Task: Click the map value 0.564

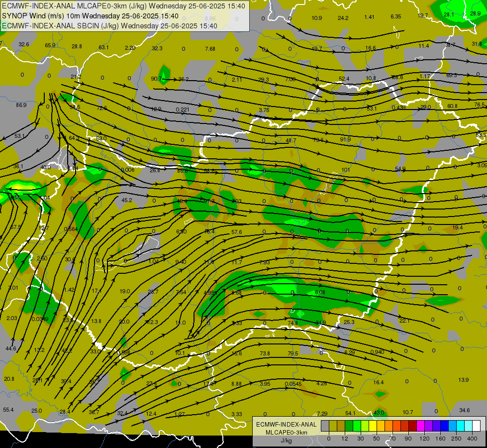Action: [71, 229]
